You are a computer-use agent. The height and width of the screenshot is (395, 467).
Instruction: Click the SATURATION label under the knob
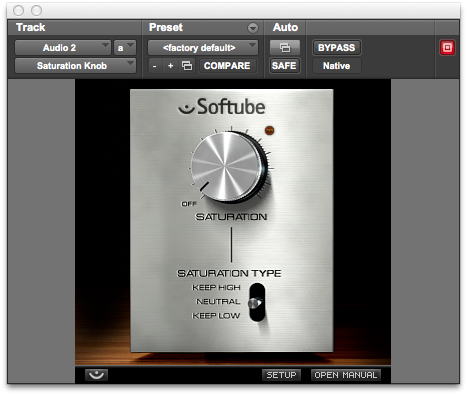(231, 217)
